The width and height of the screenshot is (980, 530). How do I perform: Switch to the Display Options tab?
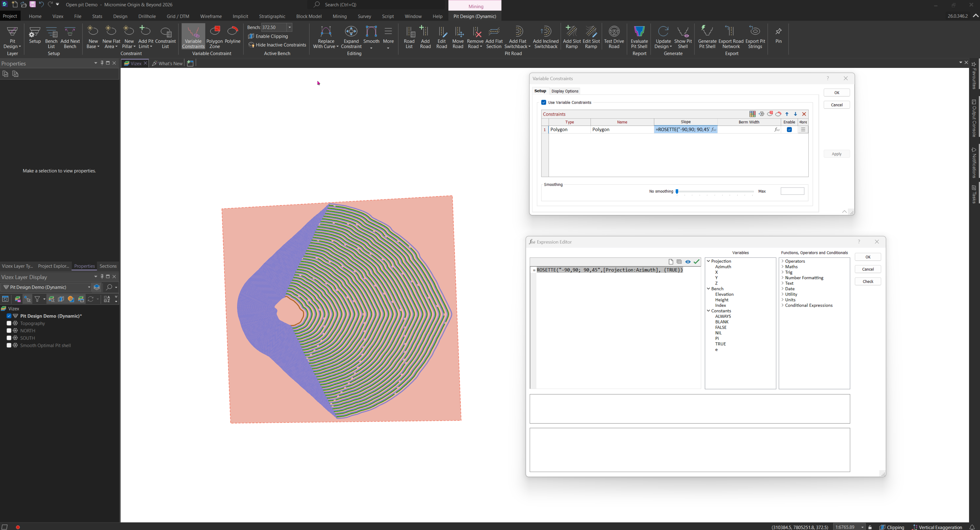click(565, 91)
